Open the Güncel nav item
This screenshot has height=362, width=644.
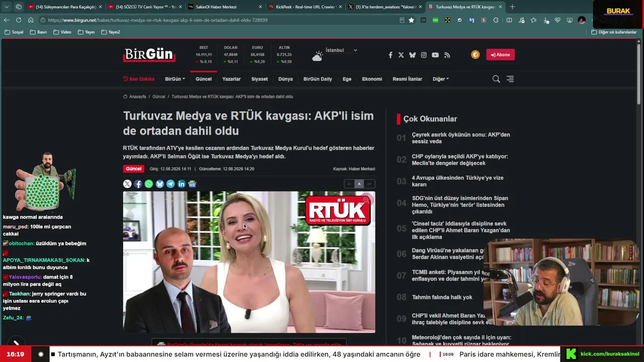point(204,79)
